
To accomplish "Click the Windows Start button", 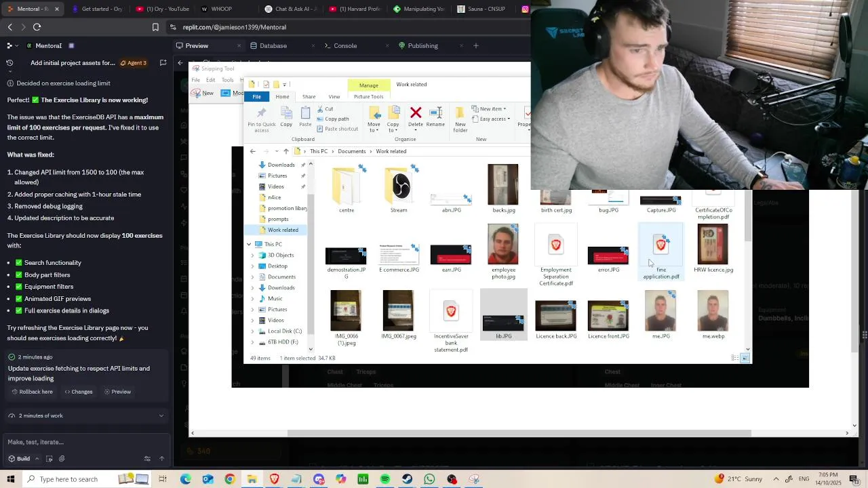I will pos(11,479).
